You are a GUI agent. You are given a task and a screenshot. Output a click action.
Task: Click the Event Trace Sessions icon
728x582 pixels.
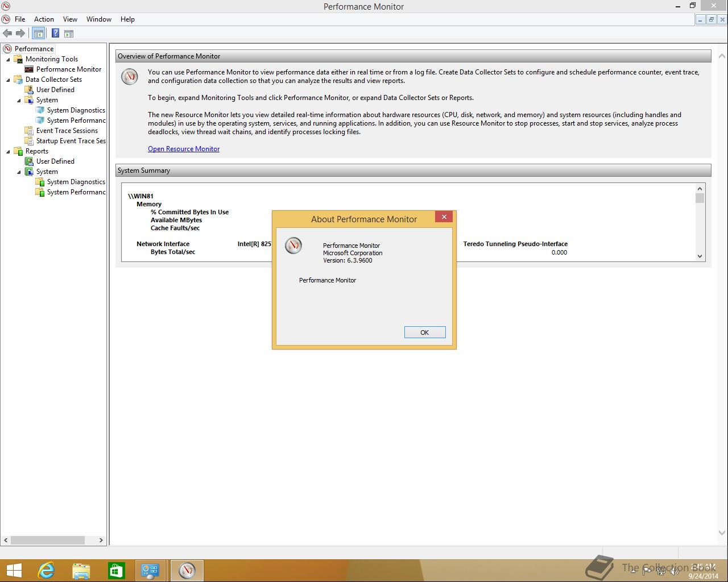(29, 131)
